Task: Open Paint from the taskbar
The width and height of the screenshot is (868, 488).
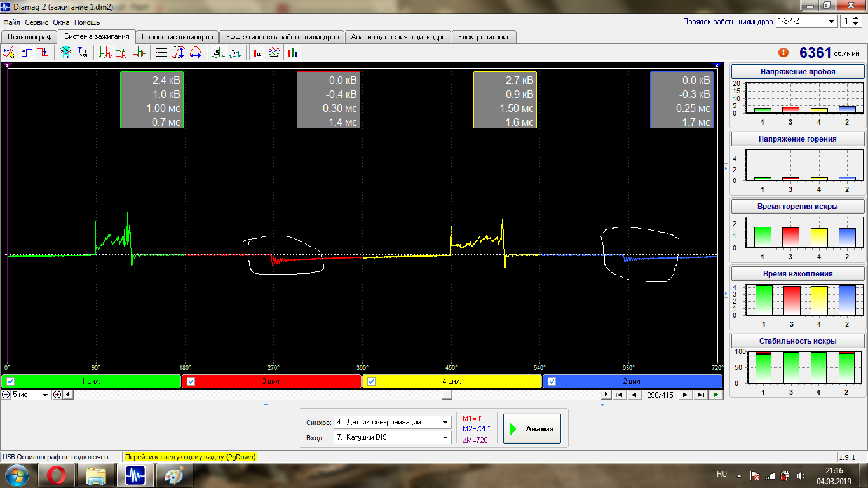Action: coord(174,475)
